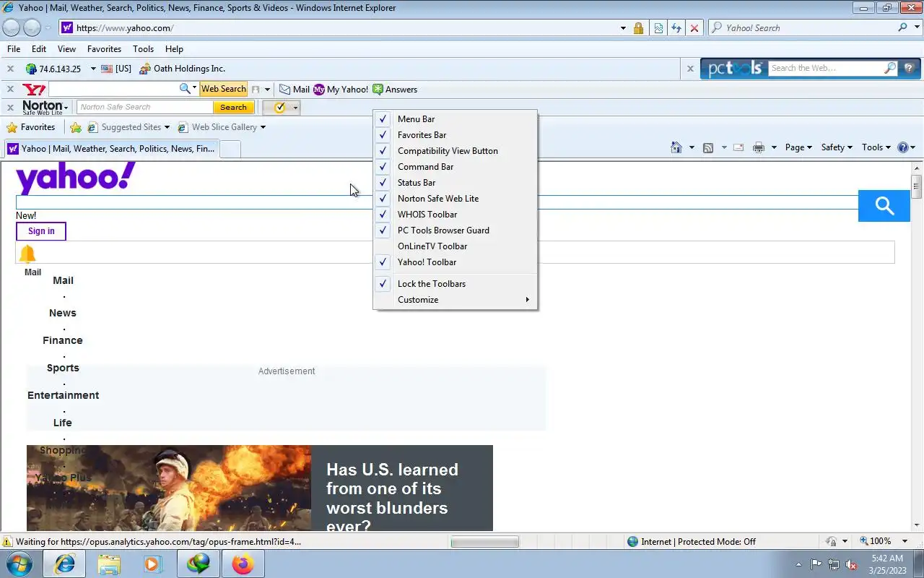Screen dimensions: 924x578
Task: Open the Edit menu
Action: tap(39, 49)
